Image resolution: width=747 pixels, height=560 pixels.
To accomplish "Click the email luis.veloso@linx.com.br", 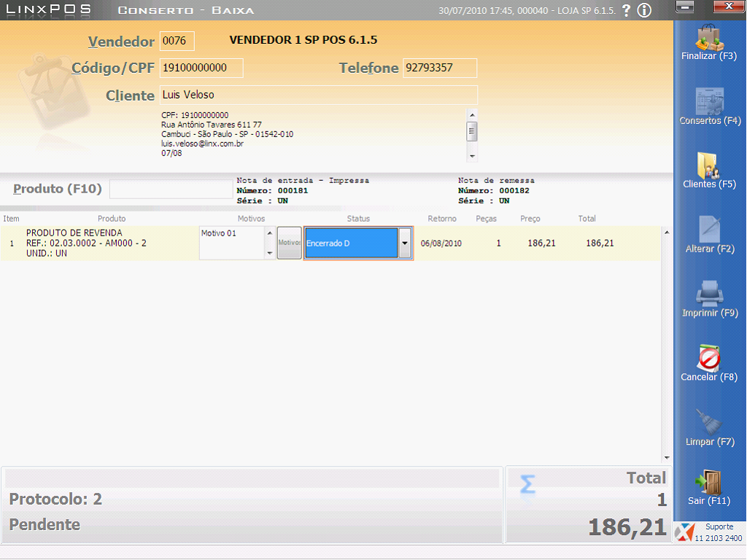I will click(203, 144).
